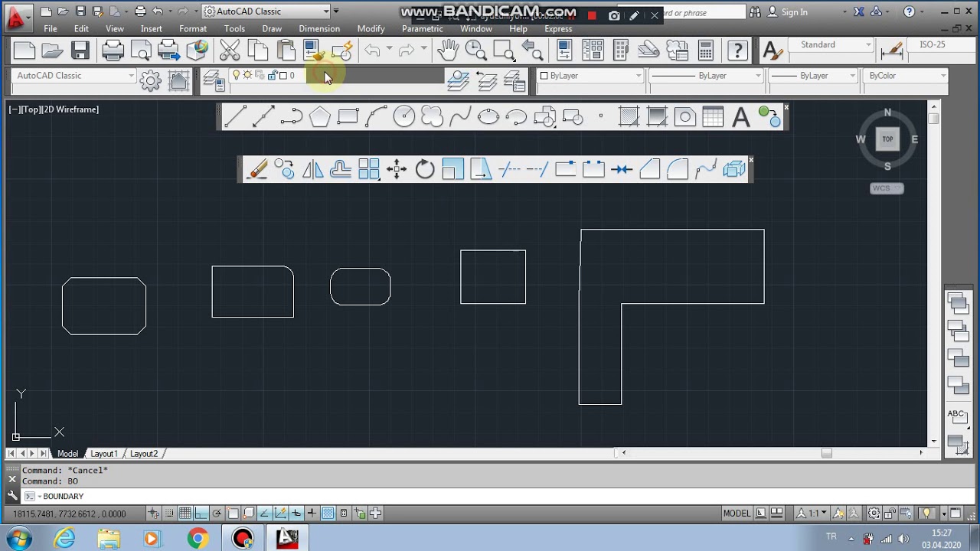Select the Scale modify tool
980x551 pixels.
pos(452,169)
